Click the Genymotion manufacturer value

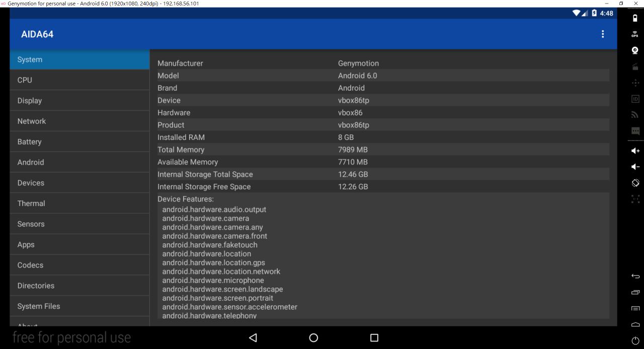pos(358,63)
